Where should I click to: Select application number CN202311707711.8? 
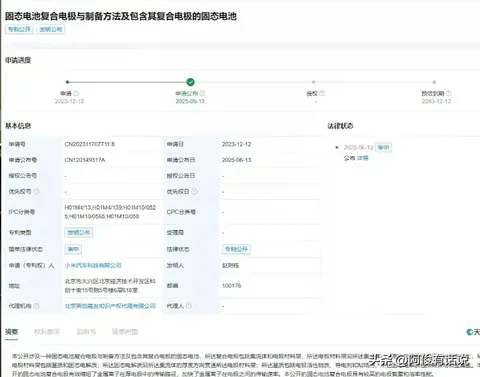[x=90, y=144]
